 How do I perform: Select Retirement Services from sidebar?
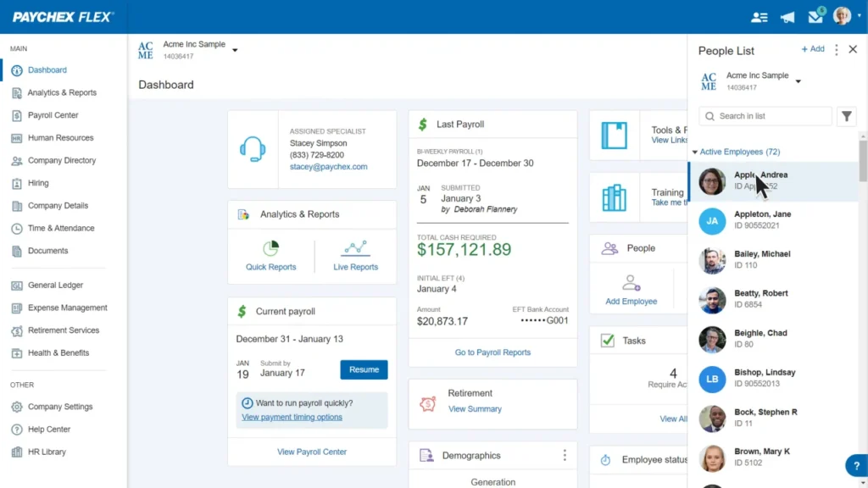point(63,330)
